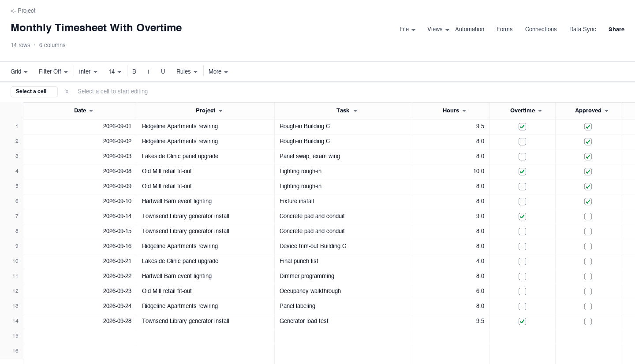The height and width of the screenshot is (364, 635).
Task: Toggle bold formatting with the B button
Action: click(134, 71)
